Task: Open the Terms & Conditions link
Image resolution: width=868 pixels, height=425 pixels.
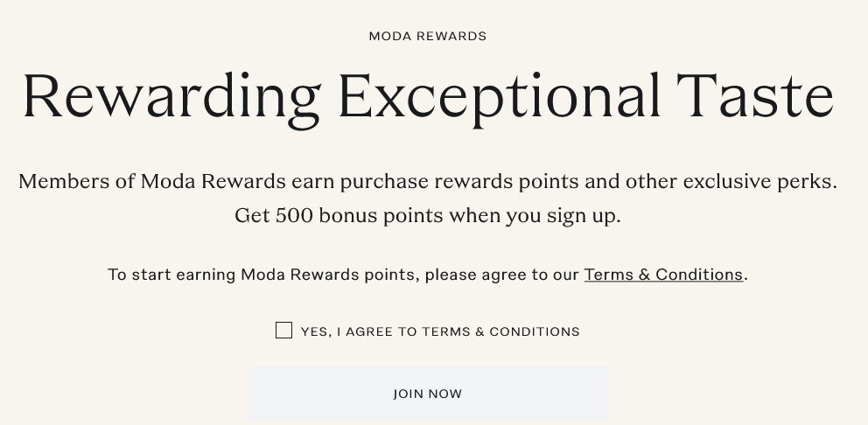Action: (663, 275)
